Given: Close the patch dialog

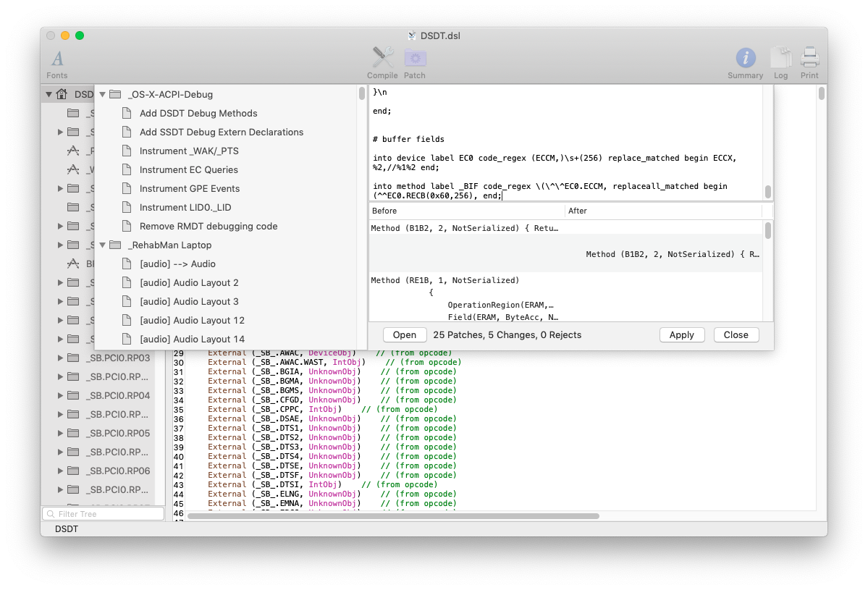Looking at the screenshot, I should pos(736,335).
